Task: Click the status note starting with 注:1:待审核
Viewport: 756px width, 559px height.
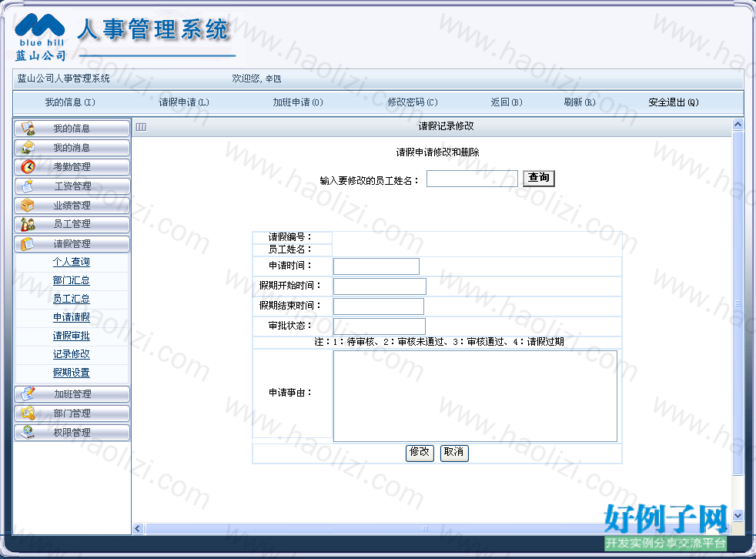Action: click(x=439, y=342)
